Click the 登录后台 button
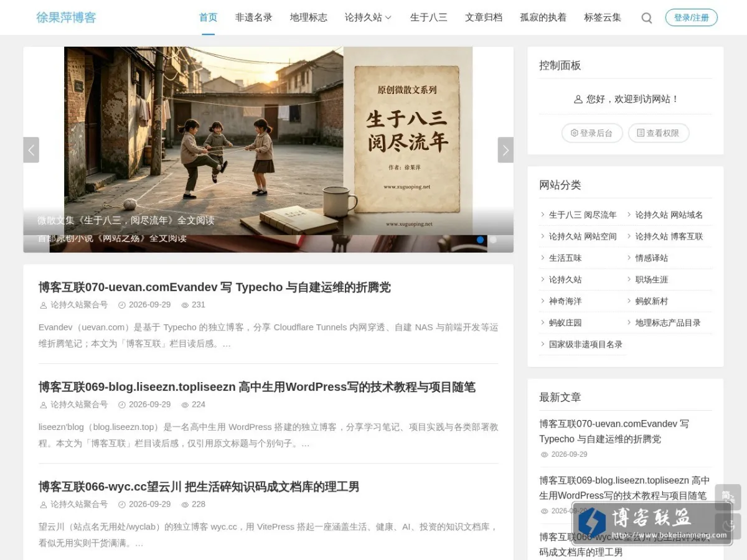 click(x=592, y=133)
